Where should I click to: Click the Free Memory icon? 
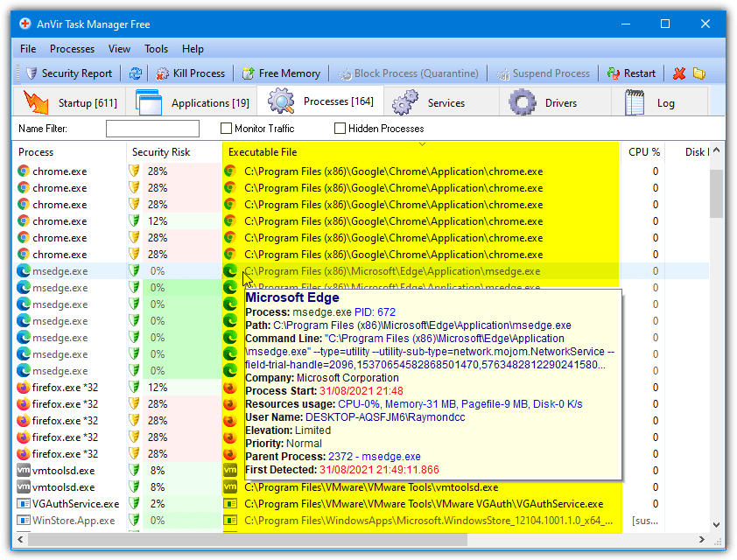click(x=249, y=73)
